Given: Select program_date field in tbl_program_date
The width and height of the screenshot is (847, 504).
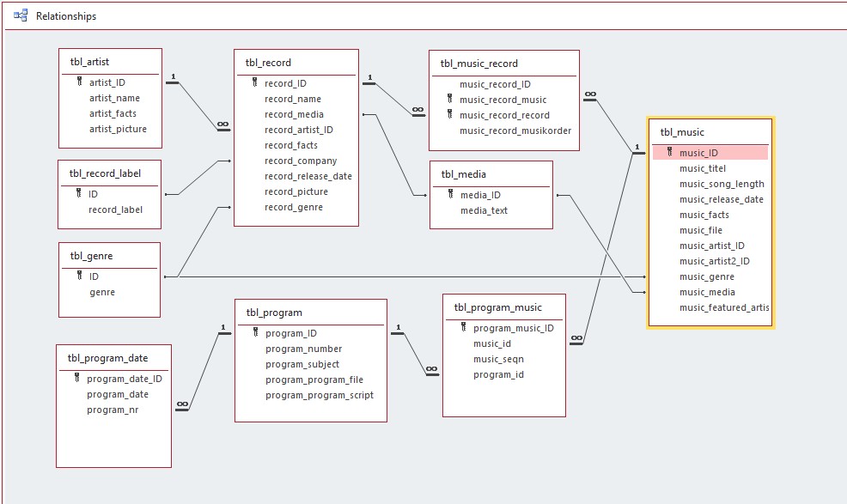Looking at the screenshot, I should (117, 394).
